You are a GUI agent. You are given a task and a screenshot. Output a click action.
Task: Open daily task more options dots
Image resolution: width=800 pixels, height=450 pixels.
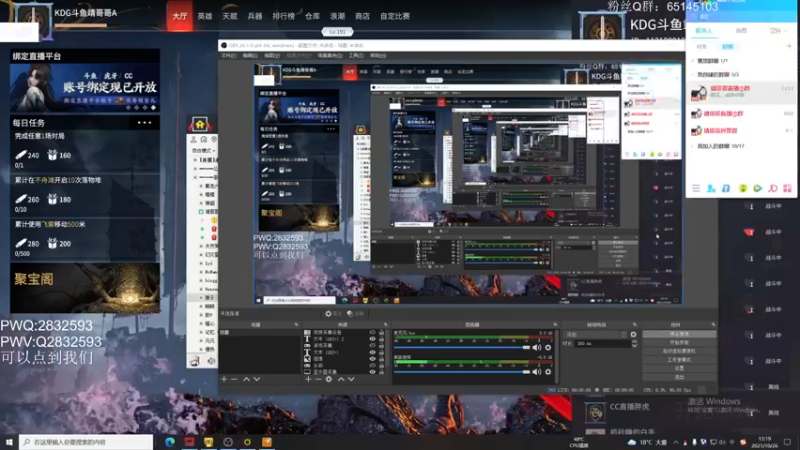click(x=144, y=122)
